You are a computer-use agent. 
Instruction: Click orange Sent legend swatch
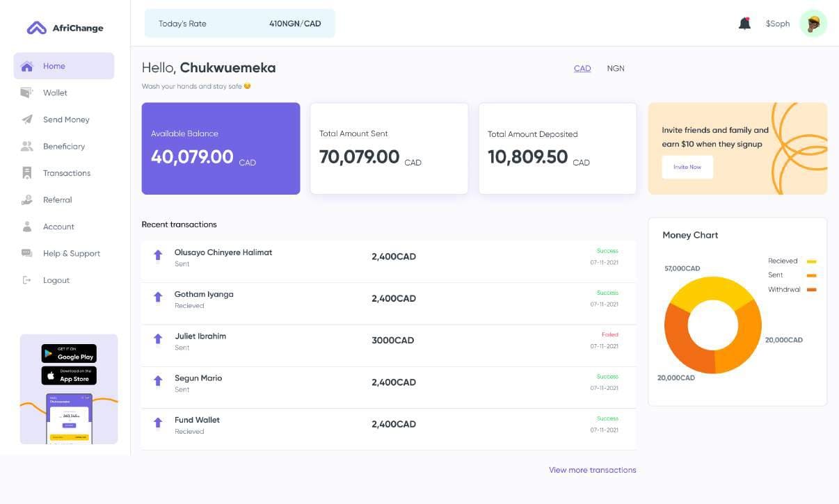point(811,275)
